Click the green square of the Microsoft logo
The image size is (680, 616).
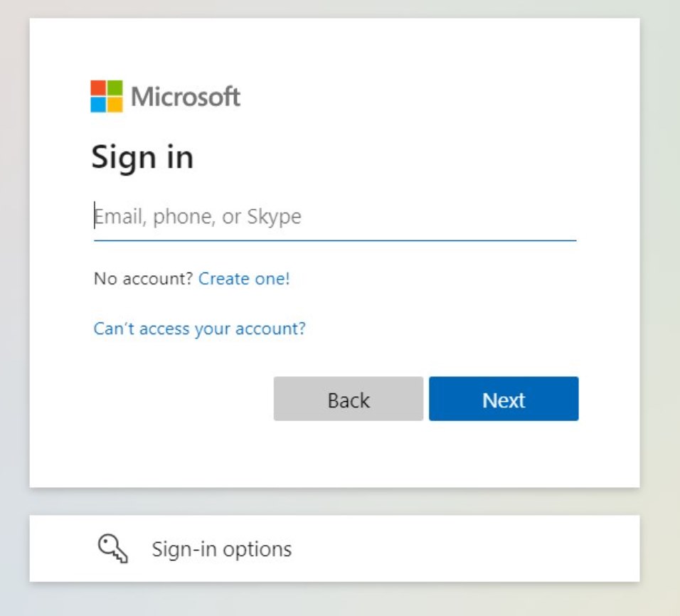[115, 88]
